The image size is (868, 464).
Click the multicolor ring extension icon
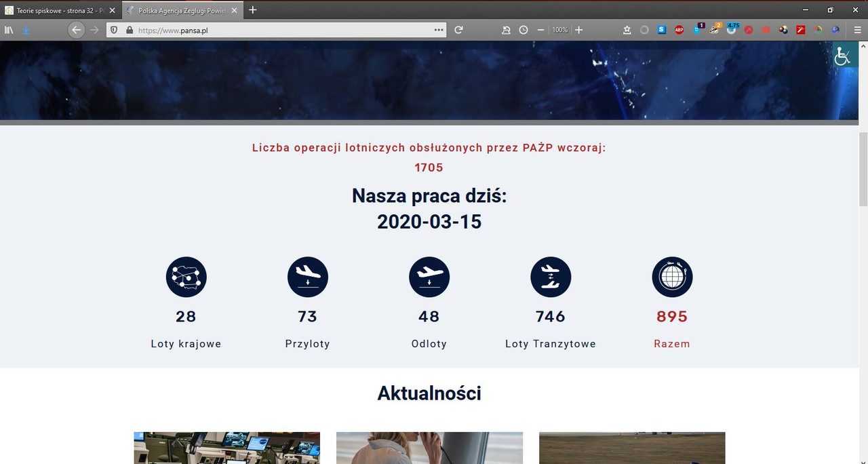pyautogui.click(x=818, y=30)
